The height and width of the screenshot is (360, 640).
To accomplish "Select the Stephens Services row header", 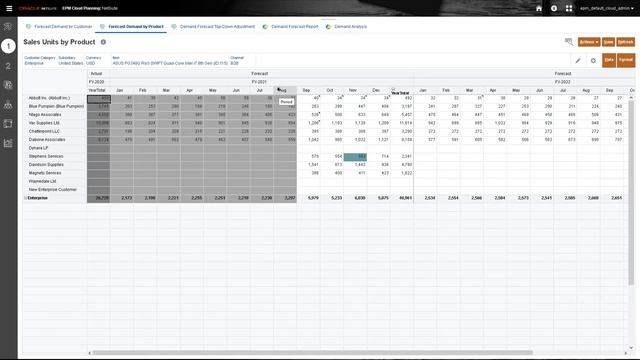I will [55, 156].
